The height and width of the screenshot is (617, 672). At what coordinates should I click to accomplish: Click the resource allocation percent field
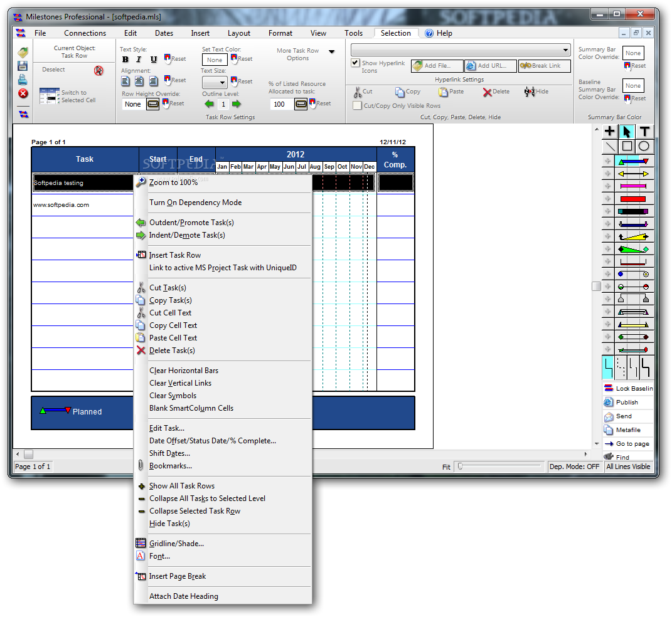pos(281,104)
